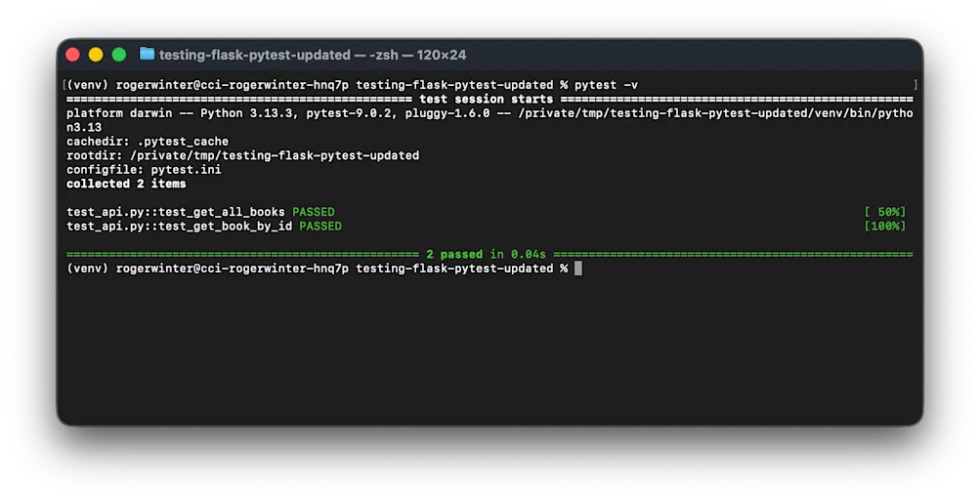The width and height of the screenshot is (980, 501).
Task: Click the PASSED status for test_get_book_by_id
Action: pyautogui.click(x=320, y=227)
